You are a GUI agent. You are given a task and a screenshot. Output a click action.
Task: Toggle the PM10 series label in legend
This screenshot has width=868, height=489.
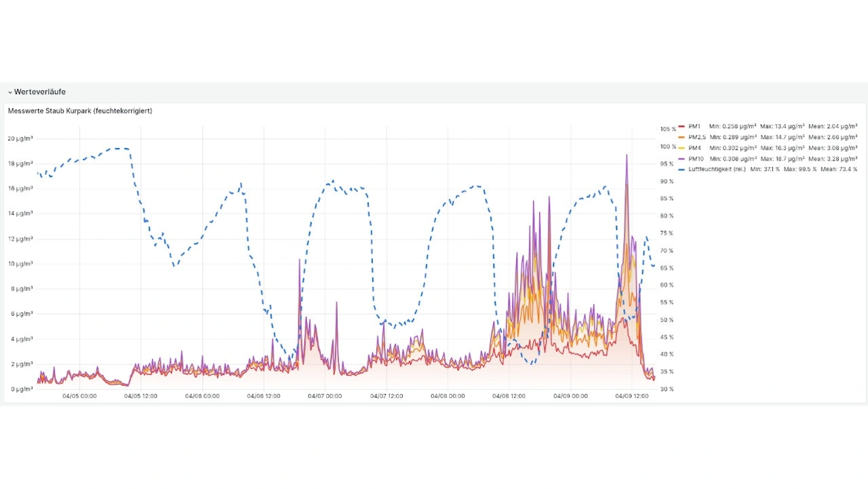[x=696, y=159]
